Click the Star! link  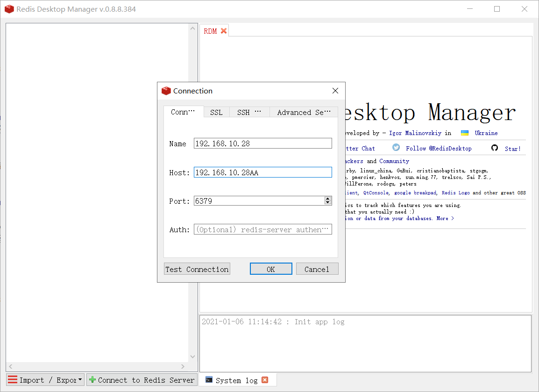(x=512, y=149)
